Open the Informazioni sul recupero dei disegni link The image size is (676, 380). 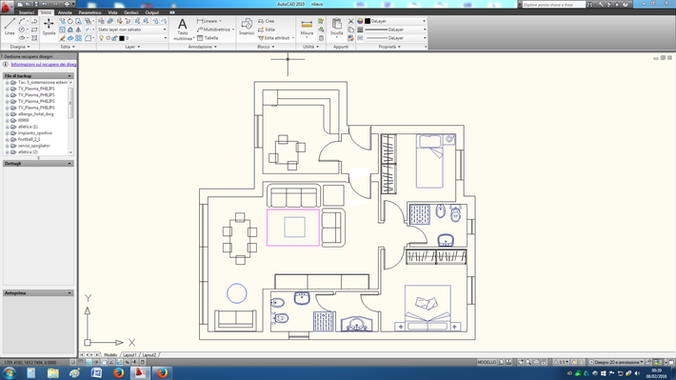pyautogui.click(x=44, y=64)
